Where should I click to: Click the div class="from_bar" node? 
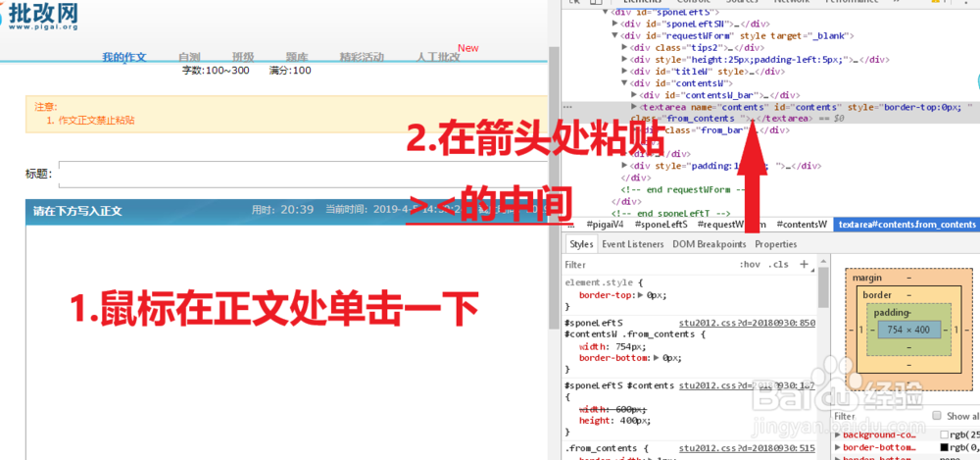(x=711, y=130)
